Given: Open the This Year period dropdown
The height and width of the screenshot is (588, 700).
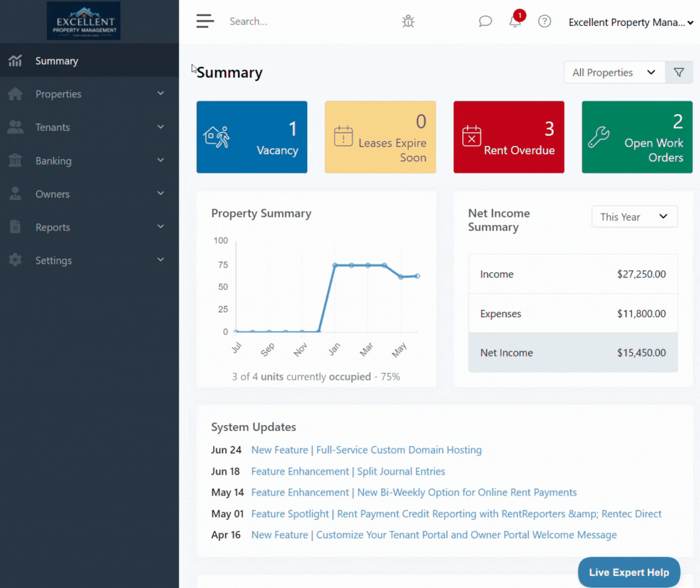Looking at the screenshot, I should [x=634, y=217].
